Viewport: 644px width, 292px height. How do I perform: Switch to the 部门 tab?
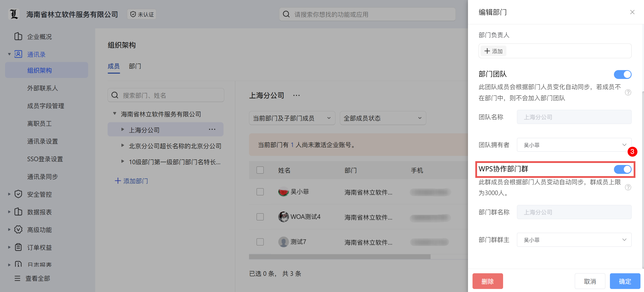tap(135, 66)
